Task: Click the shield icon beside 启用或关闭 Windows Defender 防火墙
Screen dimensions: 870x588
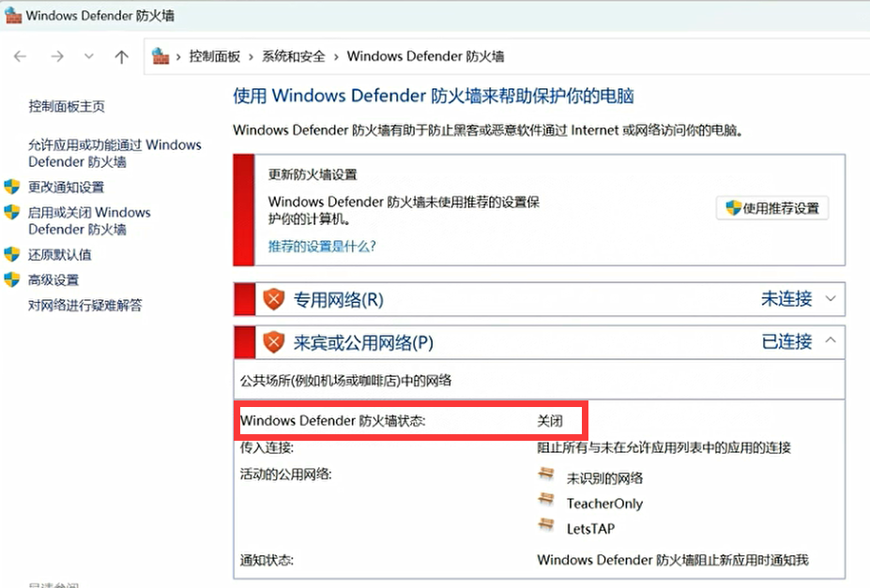Action: click(x=11, y=212)
